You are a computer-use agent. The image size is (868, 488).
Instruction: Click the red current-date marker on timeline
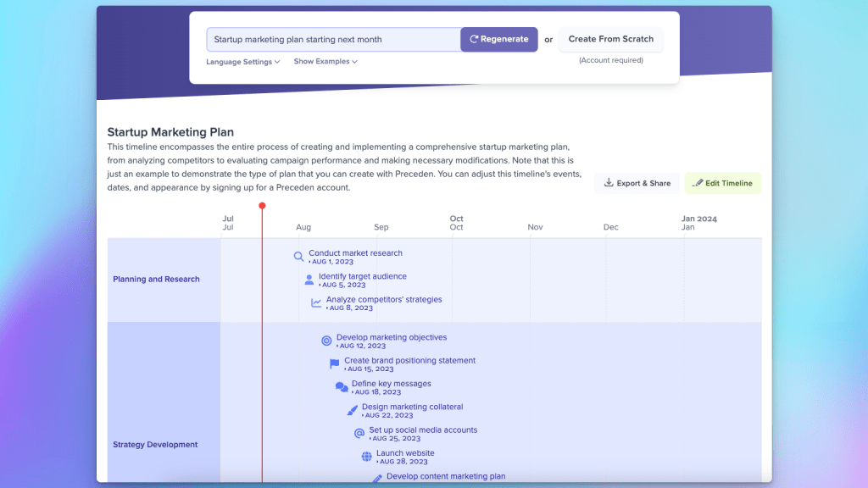coord(262,206)
